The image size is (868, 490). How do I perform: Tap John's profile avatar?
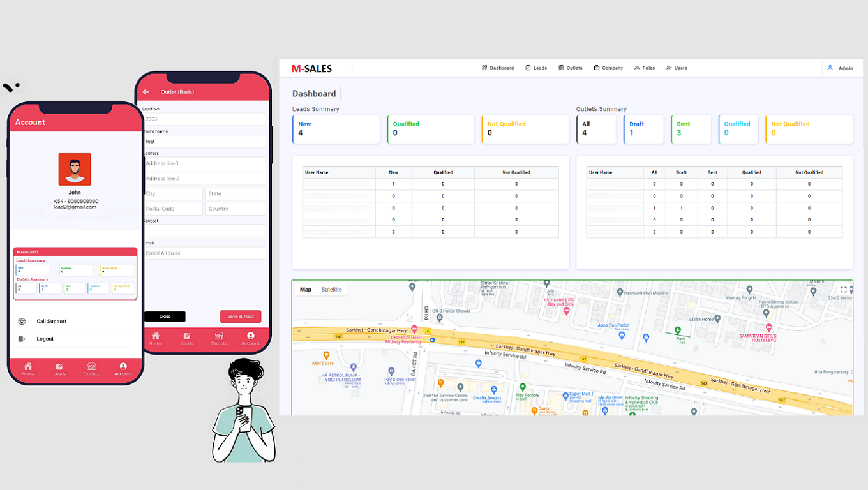pyautogui.click(x=75, y=169)
